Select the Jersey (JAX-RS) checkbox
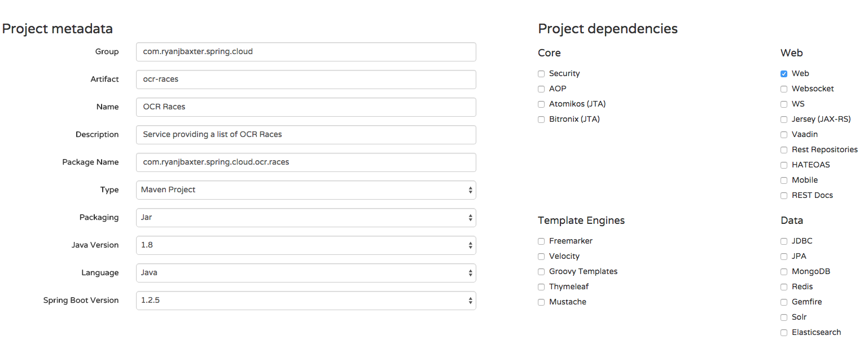 coord(784,120)
